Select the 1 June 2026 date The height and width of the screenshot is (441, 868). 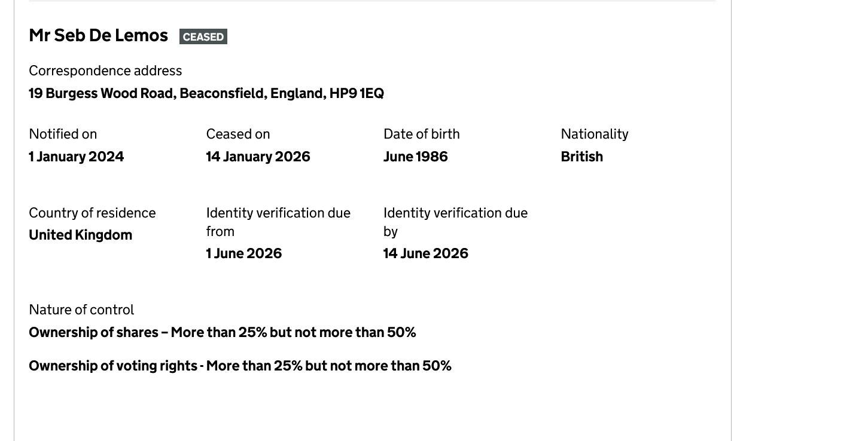pyautogui.click(x=243, y=253)
